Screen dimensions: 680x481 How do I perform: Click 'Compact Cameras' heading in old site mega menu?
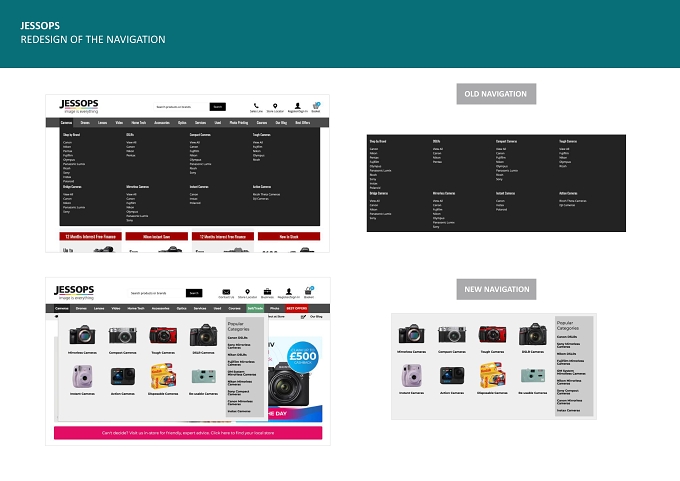click(x=200, y=135)
